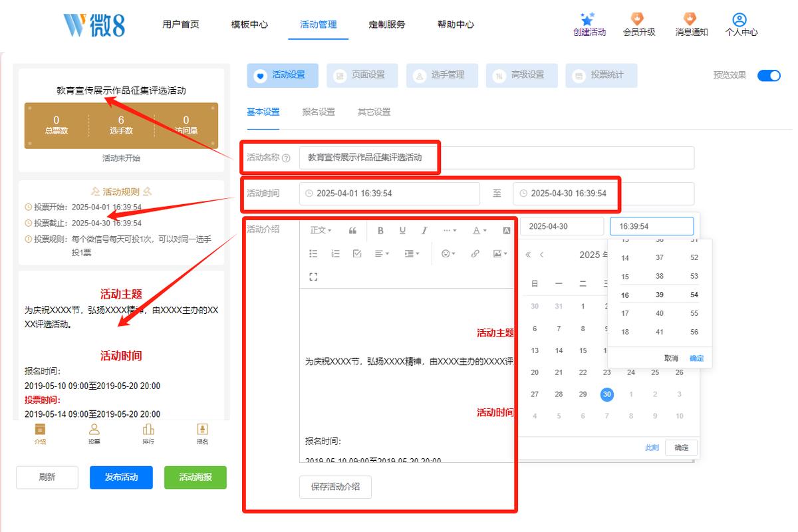Viewport: 798px width, 532px height.
Task: Select second 55 in time picker
Action: pyautogui.click(x=694, y=313)
